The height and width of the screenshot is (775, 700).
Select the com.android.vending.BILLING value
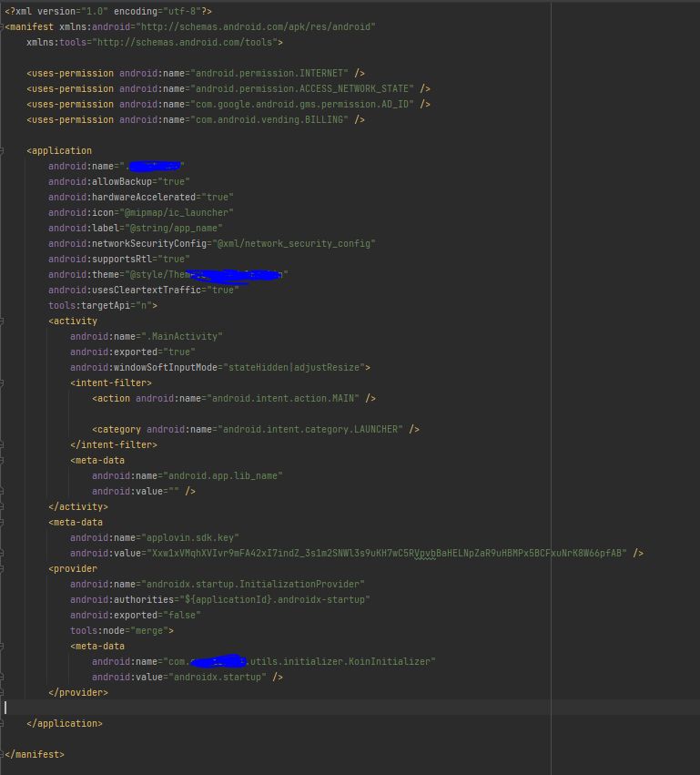point(269,119)
